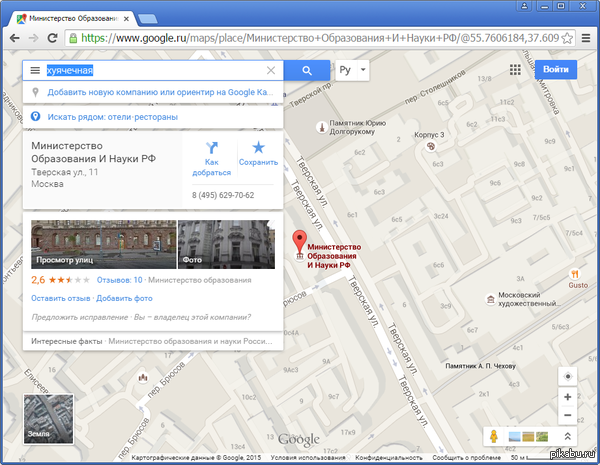Select 'Добавить новую компанию' suggestion
600x465 pixels.
click(x=153, y=92)
